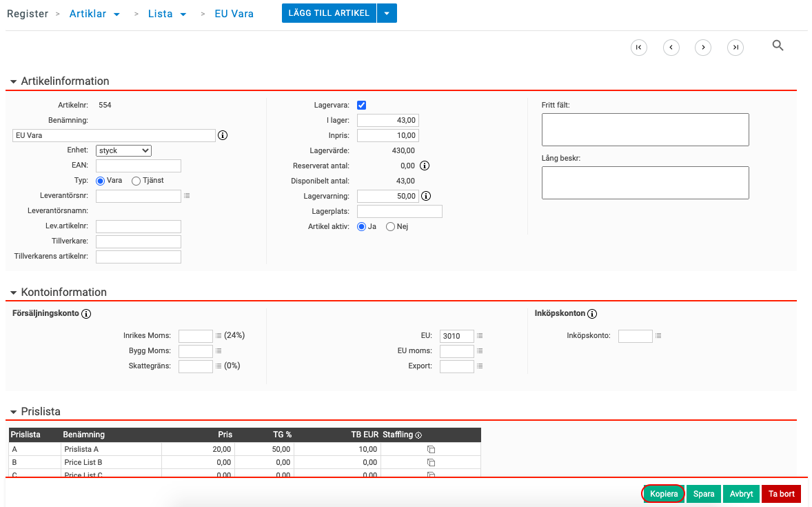The image size is (812, 507).
Task: Click the Register breadcrumb
Action: click(28, 14)
